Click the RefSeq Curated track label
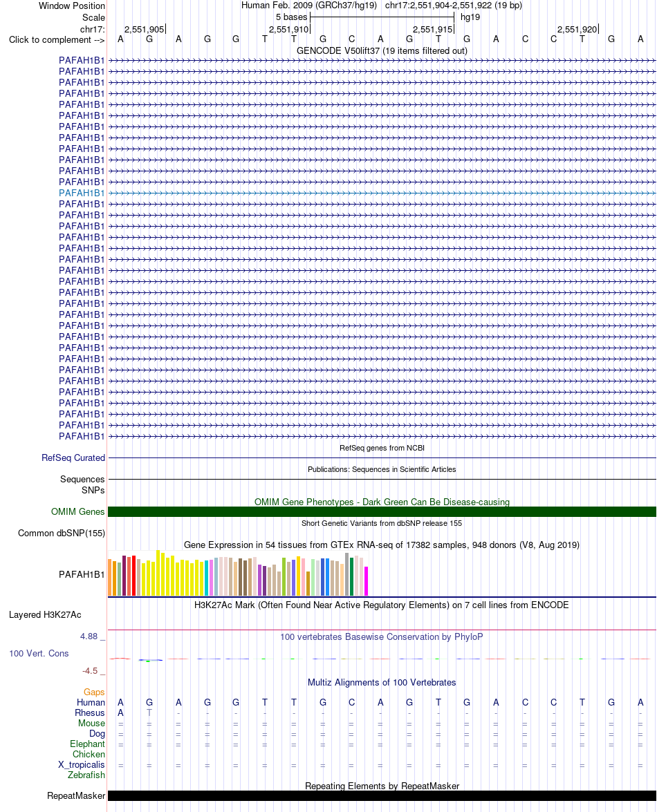The width and height of the screenshot is (657, 812). (x=73, y=457)
